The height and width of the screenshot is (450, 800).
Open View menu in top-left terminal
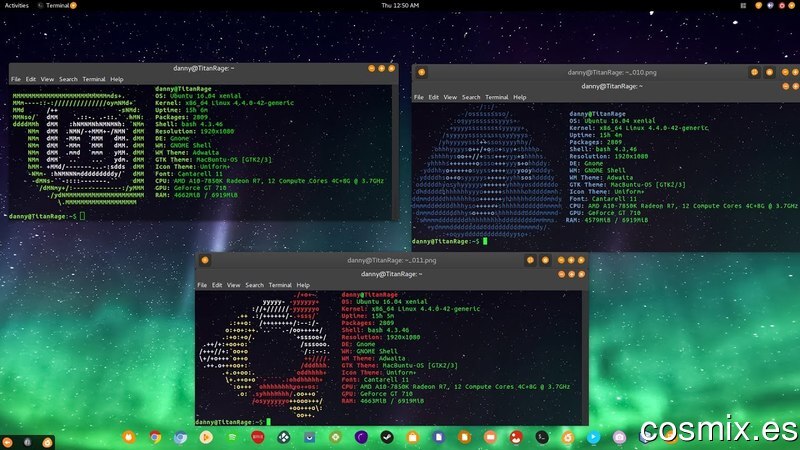47,79
